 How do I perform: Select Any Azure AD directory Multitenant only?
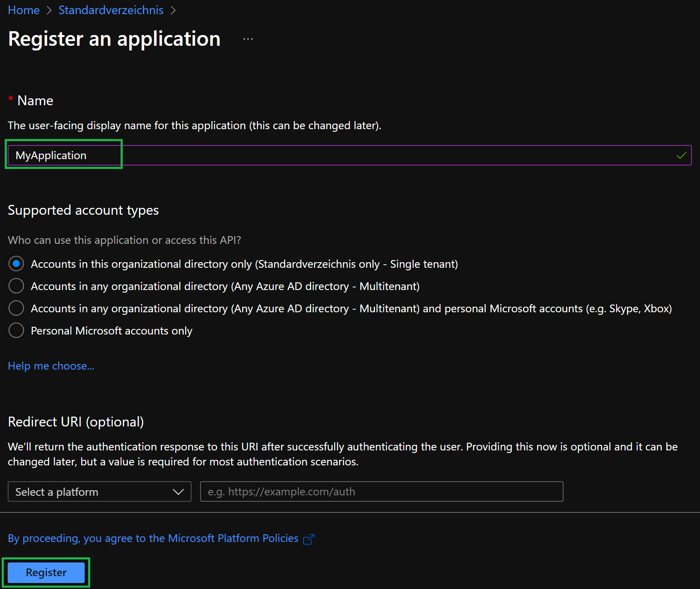[16, 286]
